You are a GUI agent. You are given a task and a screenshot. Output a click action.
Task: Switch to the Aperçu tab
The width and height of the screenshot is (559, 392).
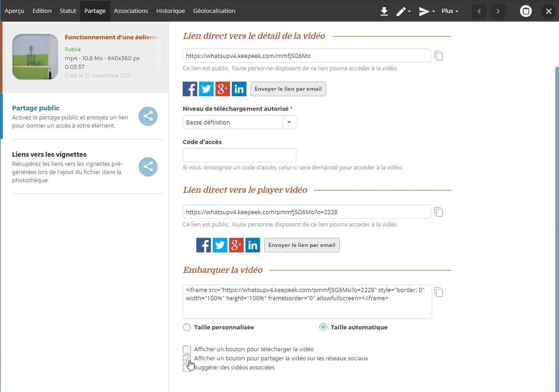point(14,11)
